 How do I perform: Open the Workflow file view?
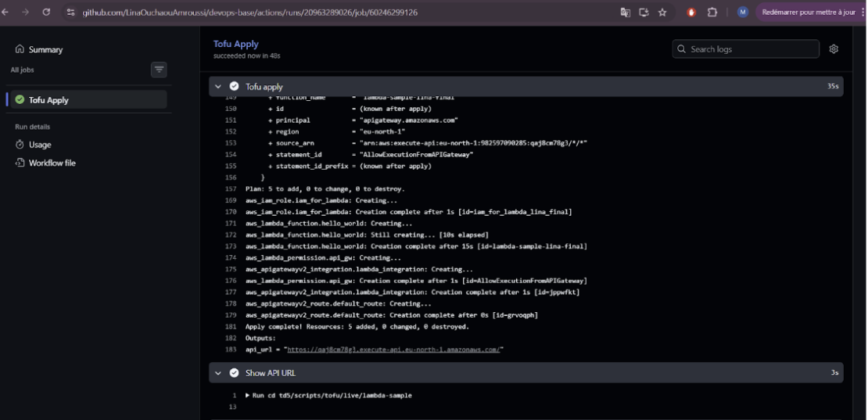(52, 163)
